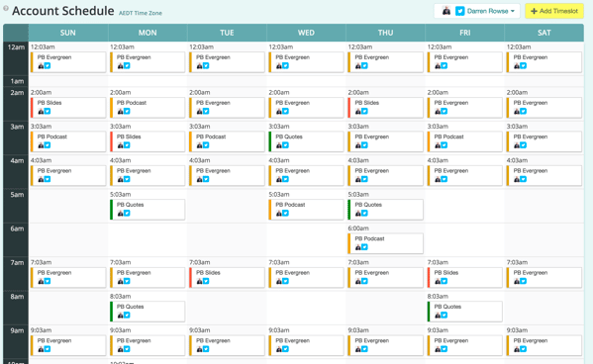The image size is (593, 364).
Task: Click Twitter icon in Thursday 6:00am Podcast slot
Action: pos(364,247)
